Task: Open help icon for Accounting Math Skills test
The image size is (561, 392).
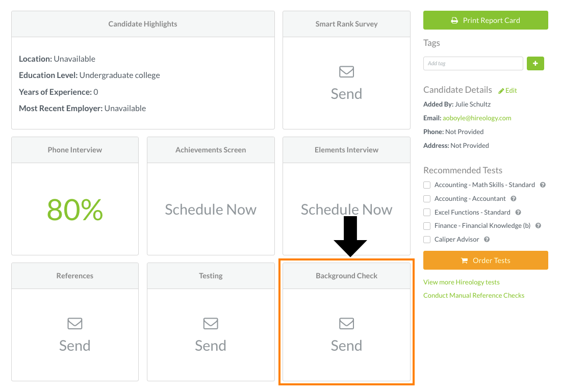Action: 543,185
